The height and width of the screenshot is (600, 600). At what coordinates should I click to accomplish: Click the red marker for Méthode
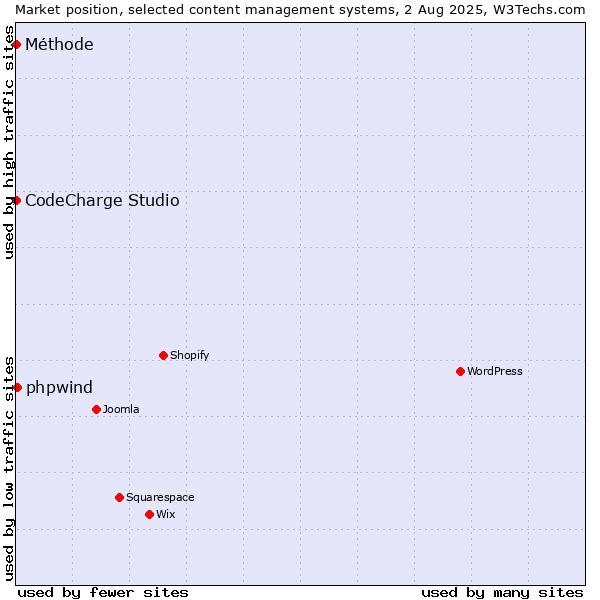coord(16,45)
